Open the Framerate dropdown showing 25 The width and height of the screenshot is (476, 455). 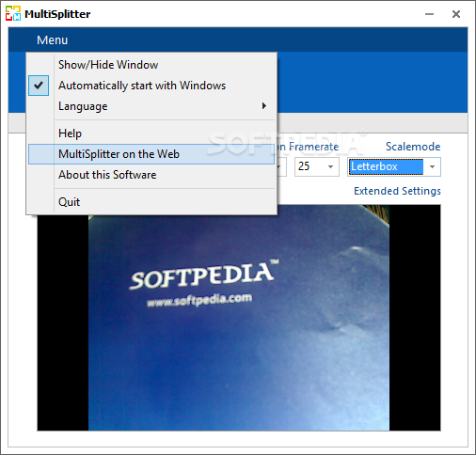(x=317, y=166)
